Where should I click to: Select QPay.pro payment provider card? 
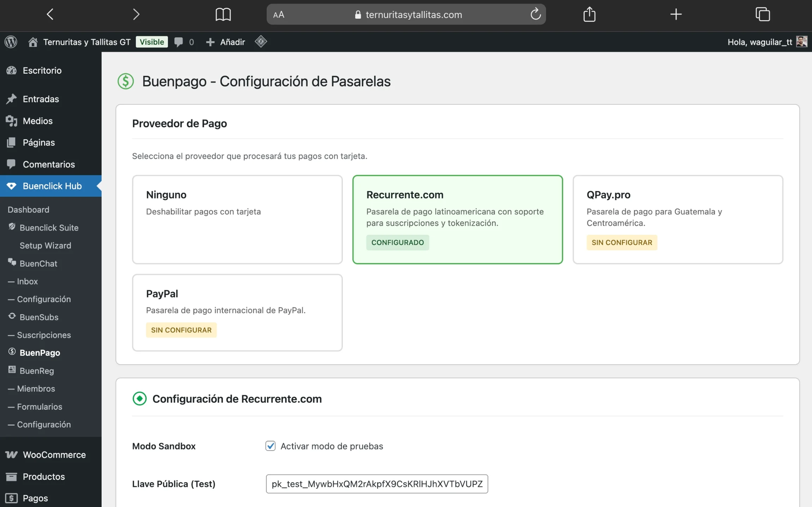(677, 219)
